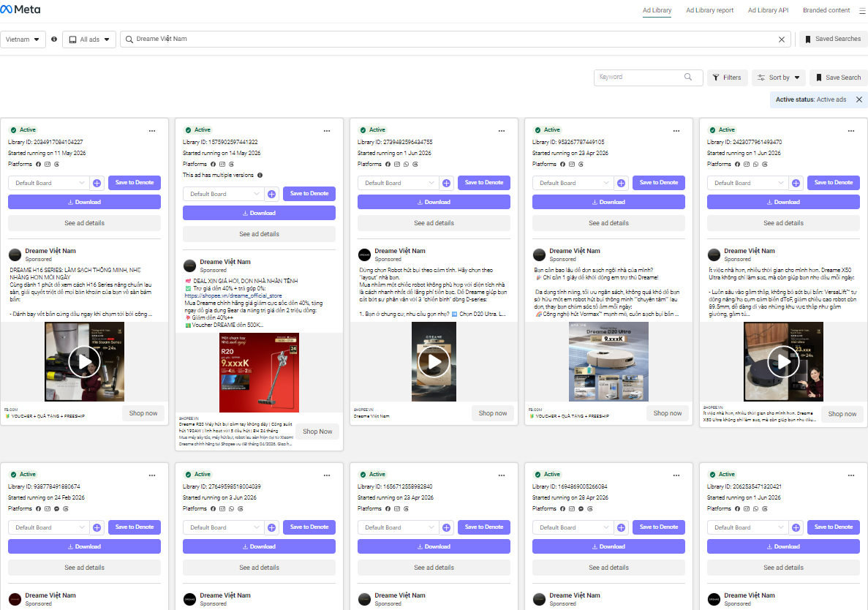The width and height of the screenshot is (868, 610).
Task: Open Saved Searches
Action: point(833,39)
